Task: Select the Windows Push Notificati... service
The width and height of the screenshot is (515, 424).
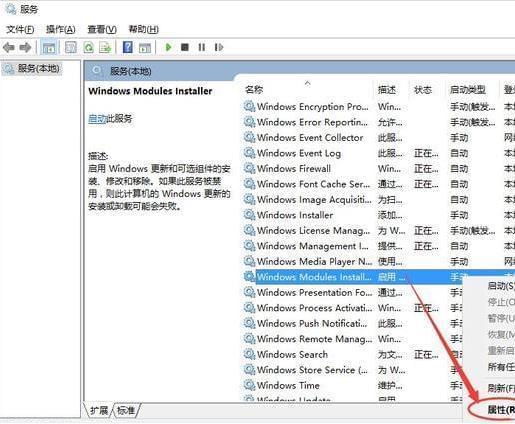Action: (312, 323)
